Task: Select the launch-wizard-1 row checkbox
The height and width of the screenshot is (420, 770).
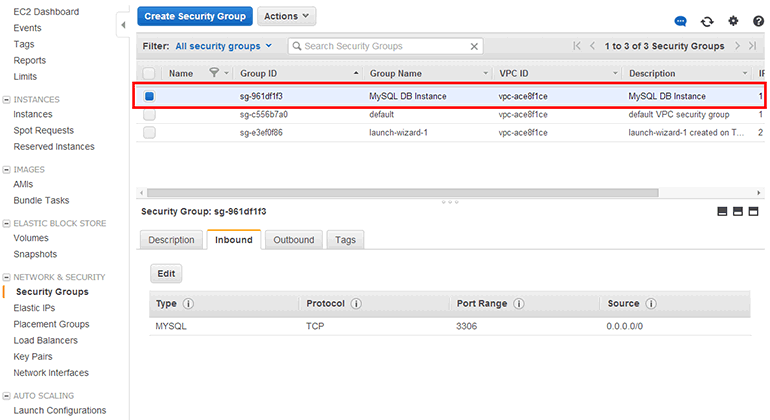Action: 149,132
